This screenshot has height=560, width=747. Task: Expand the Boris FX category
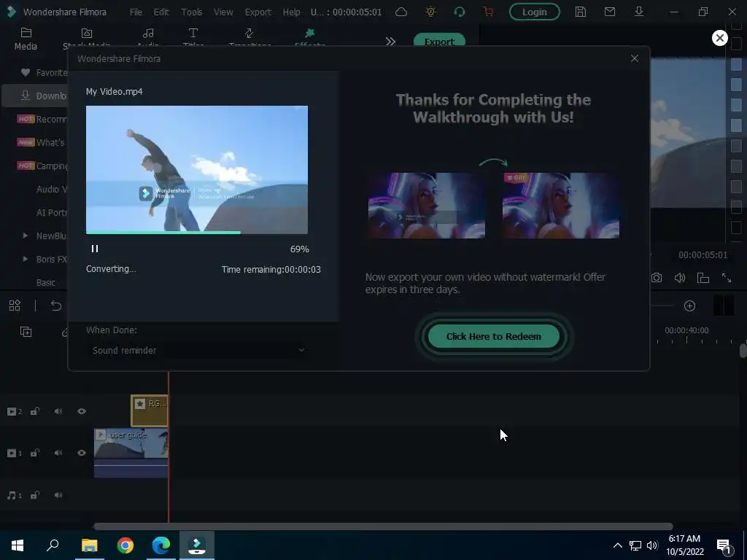26,259
